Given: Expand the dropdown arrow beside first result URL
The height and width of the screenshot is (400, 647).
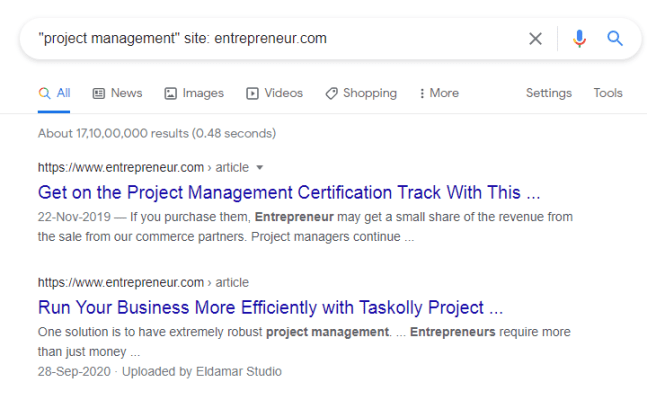Looking at the screenshot, I should point(260,168).
